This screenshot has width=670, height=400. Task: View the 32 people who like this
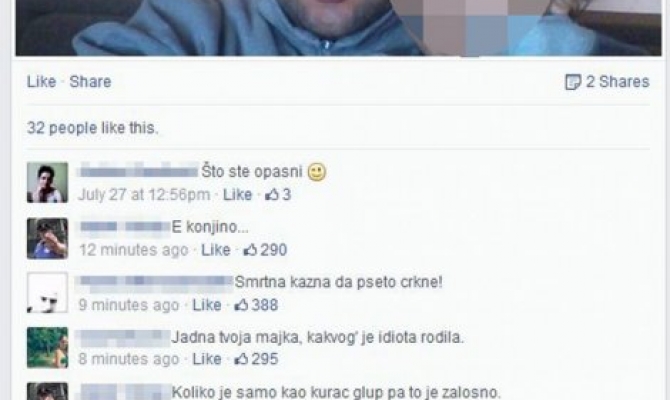[92, 128]
